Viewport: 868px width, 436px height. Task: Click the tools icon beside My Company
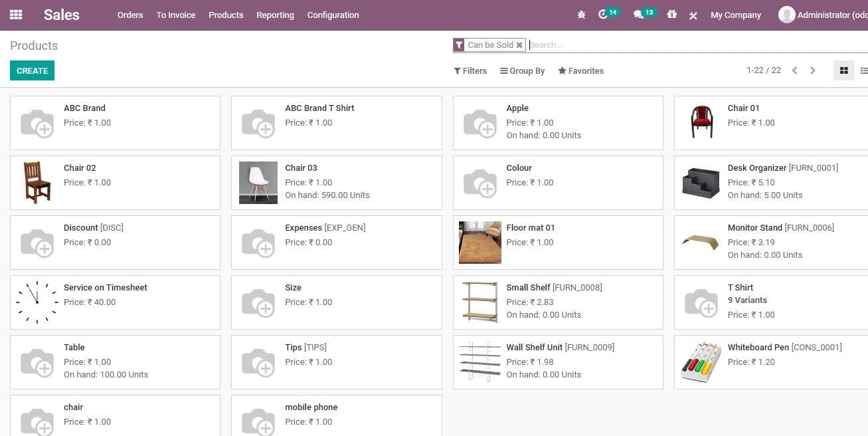point(693,15)
